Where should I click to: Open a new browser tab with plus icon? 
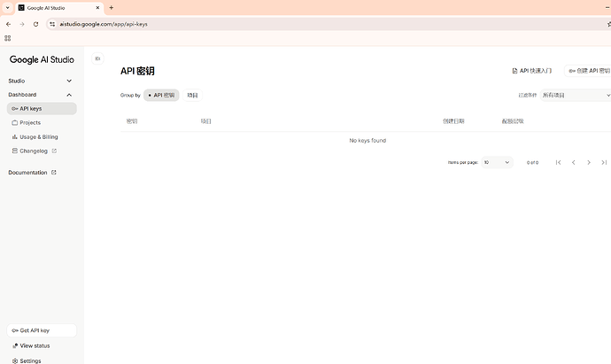(x=111, y=7)
